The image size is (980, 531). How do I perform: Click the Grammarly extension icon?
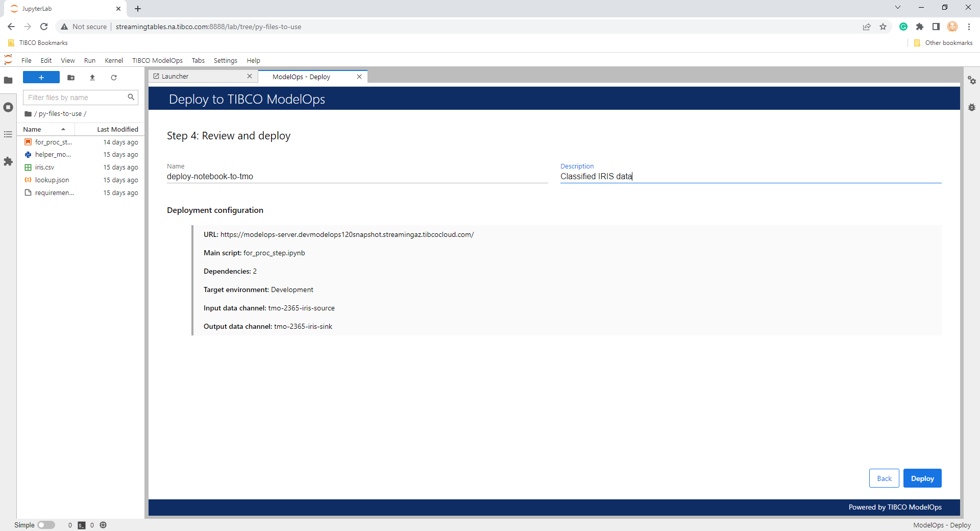click(x=903, y=27)
